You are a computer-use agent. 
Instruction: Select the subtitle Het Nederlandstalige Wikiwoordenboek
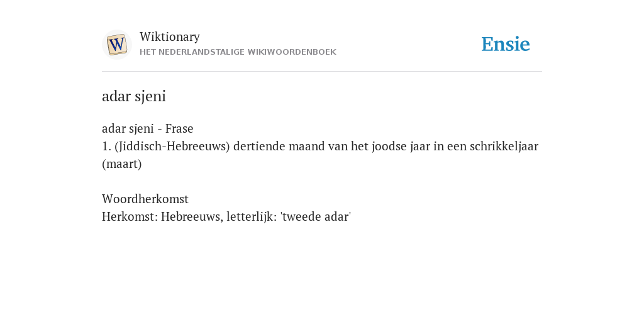click(238, 52)
